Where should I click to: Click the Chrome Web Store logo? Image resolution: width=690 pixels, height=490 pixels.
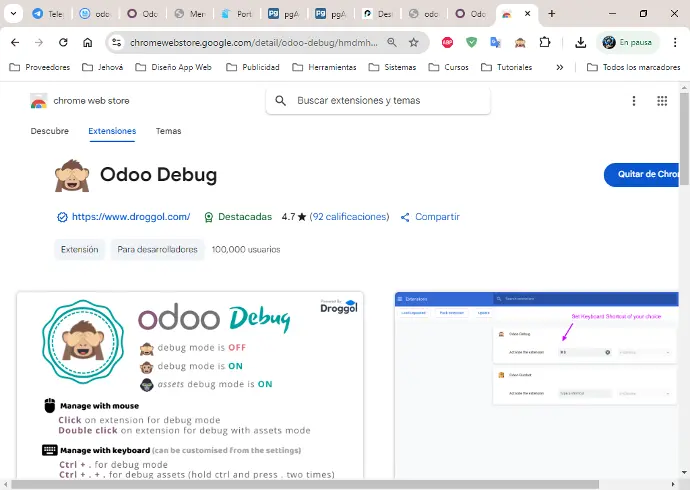(39, 101)
